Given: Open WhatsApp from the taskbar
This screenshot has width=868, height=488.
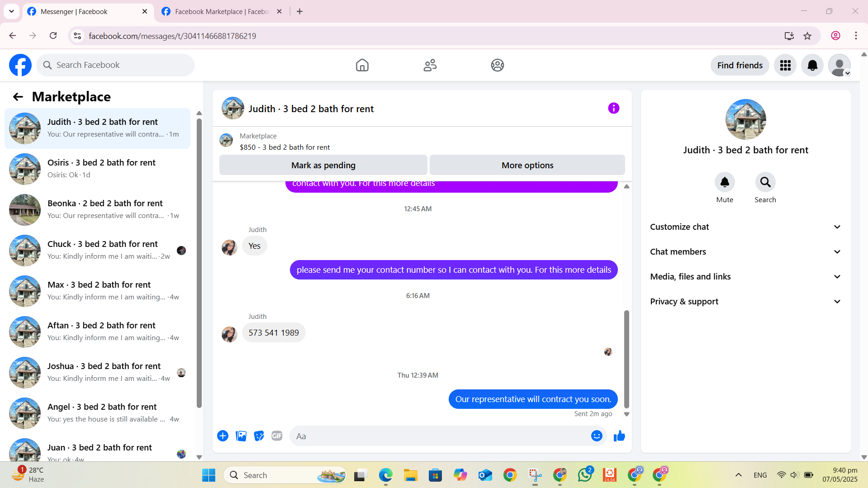Looking at the screenshot, I should [585, 475].
